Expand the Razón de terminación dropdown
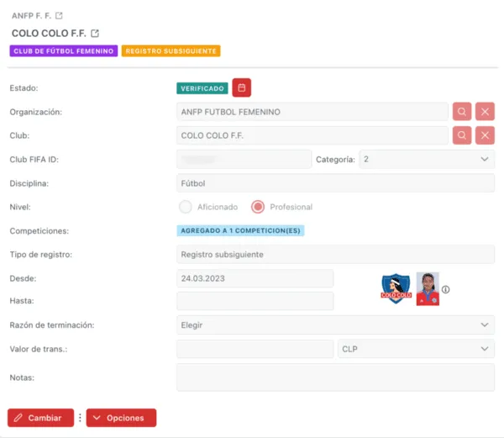Image resolution: width=504 pixels, height=438 pixels. tap(335, 325)
